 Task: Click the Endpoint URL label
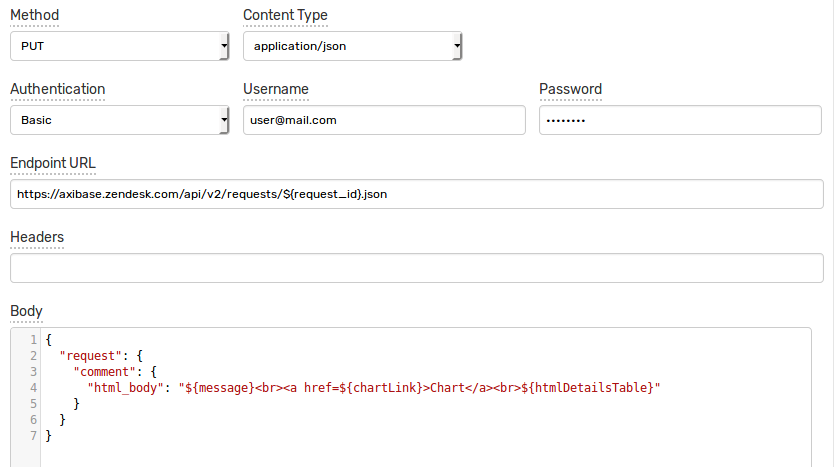[x=53, y=163]
